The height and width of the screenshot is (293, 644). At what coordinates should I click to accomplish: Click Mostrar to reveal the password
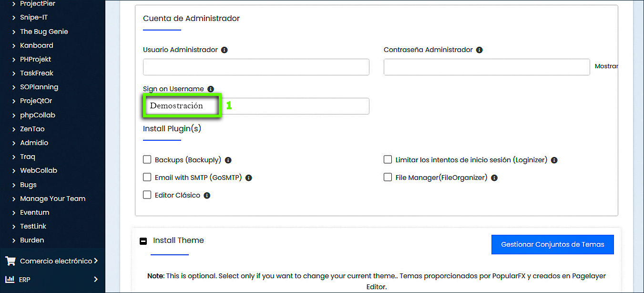(x=606, y=66)
